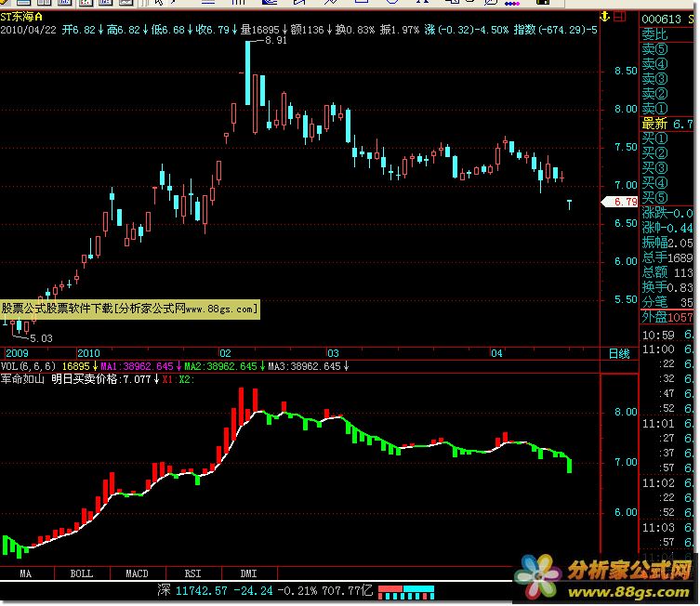Click the 军命如山 indicator name
The height and width of the screenshot is (606, 700).
click(22, 379)
